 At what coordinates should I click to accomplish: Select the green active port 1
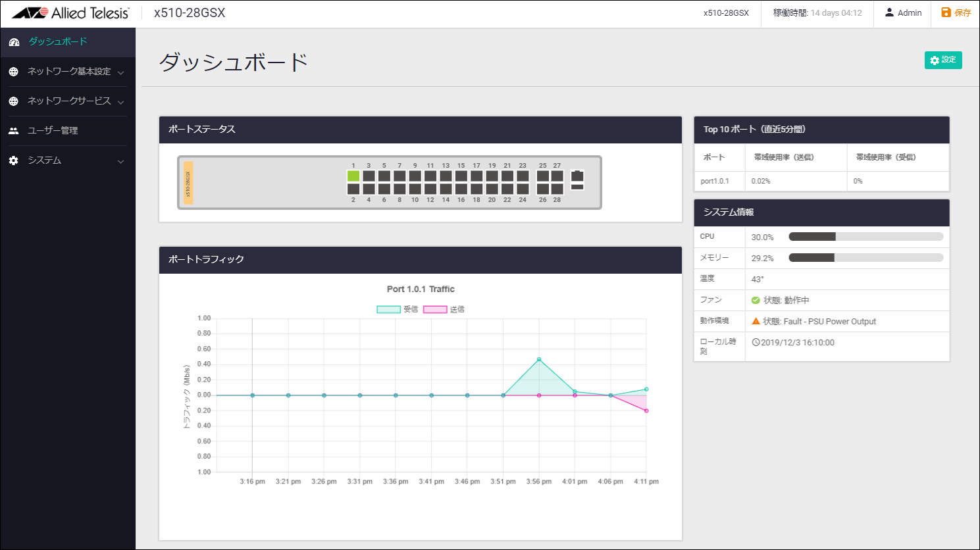click(353, 176)
